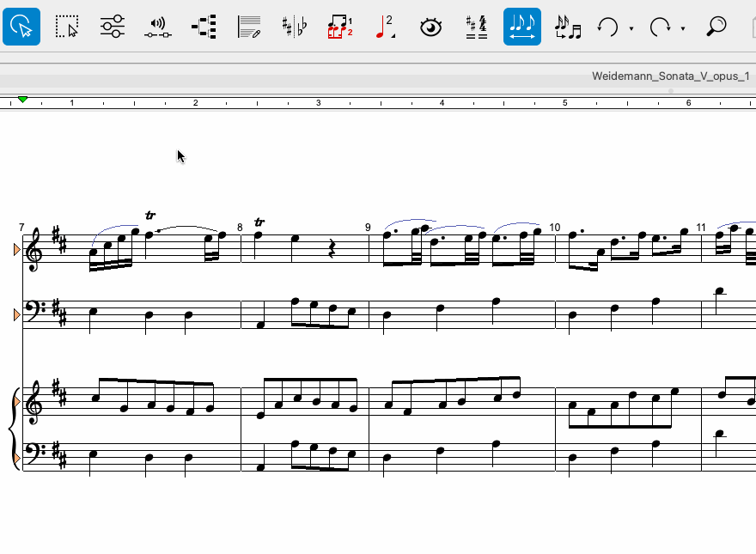Click the Weidemann_Sonata_V_opus_1 document title
The width and height of the screenshot is (756, 554).
tap(671, 76)
